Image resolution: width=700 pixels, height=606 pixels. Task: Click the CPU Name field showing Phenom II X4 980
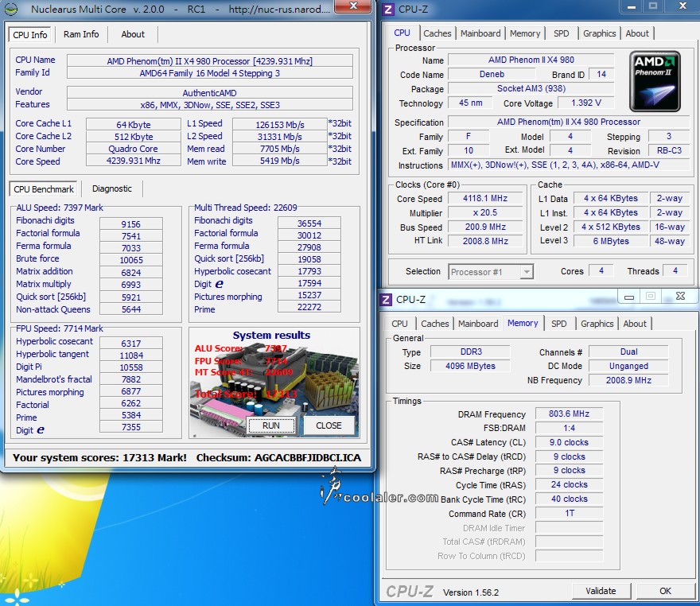[x=210, y=60]
